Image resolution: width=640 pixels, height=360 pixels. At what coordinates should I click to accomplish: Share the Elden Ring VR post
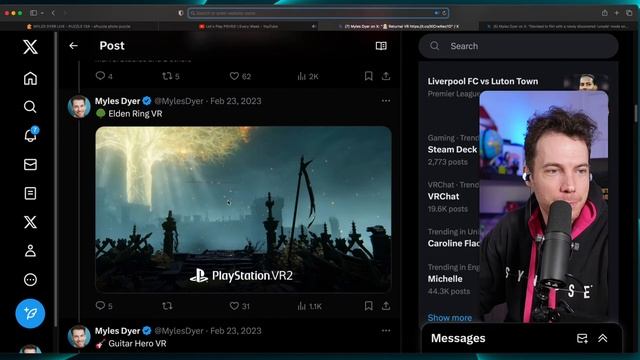(x=386, y=306)
